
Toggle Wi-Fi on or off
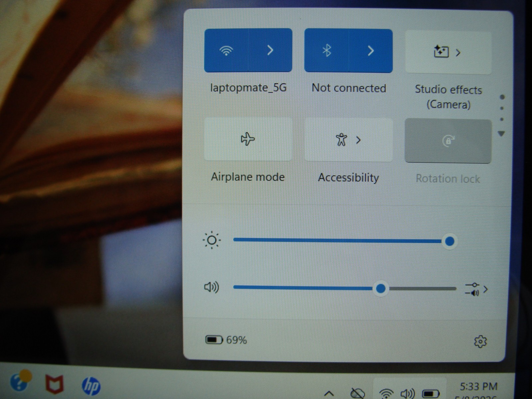[226, 50]
